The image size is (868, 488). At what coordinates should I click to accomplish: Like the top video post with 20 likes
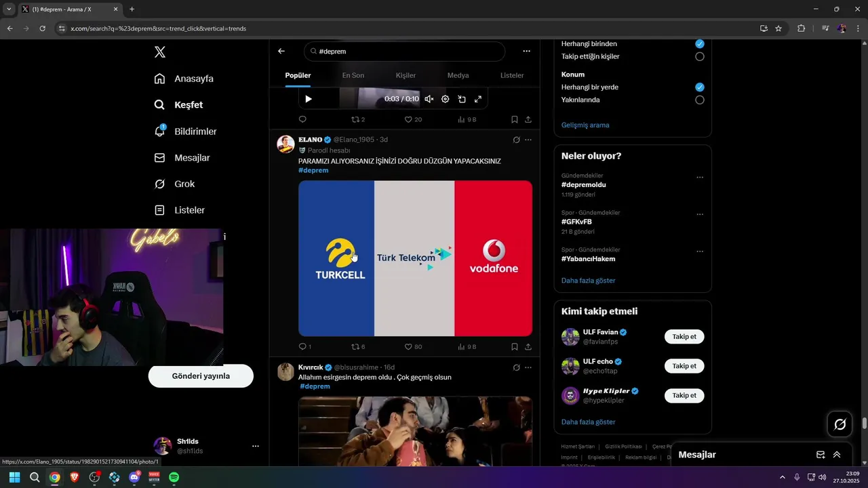[413, 119]
